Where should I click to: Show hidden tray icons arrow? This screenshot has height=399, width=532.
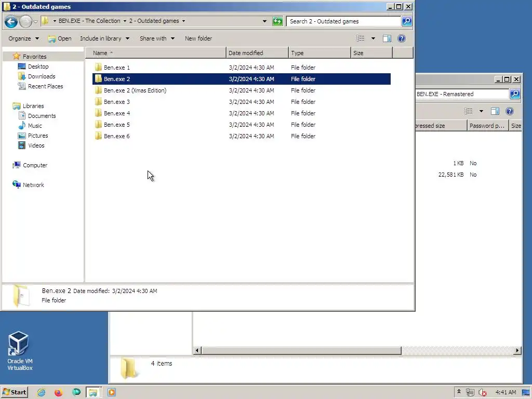459,392
